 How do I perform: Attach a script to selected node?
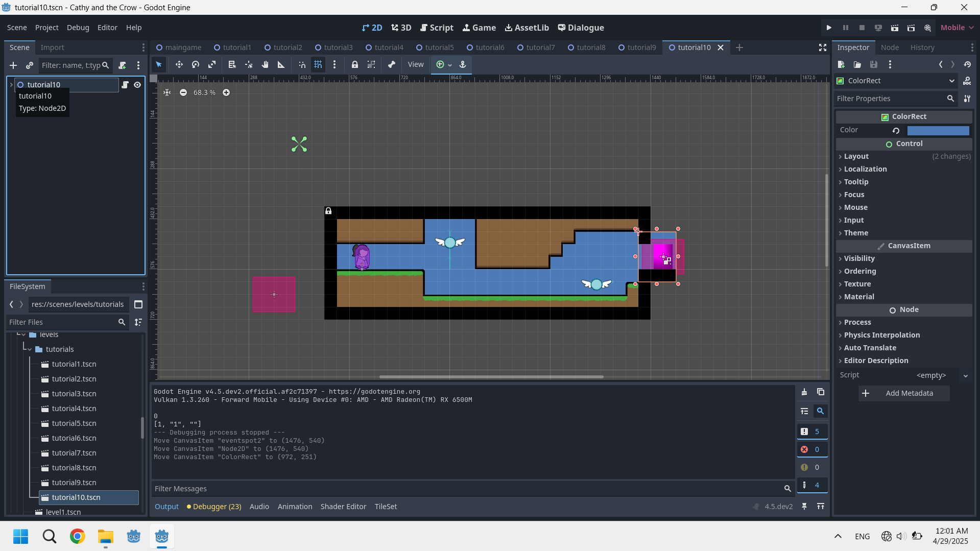(122, 65)
